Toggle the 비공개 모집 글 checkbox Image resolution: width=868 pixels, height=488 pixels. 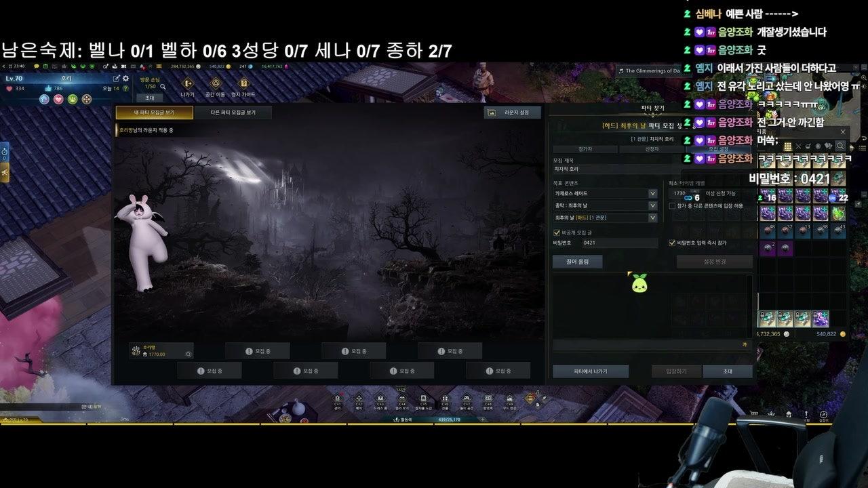pyautogui.click(x=557, y=232)
